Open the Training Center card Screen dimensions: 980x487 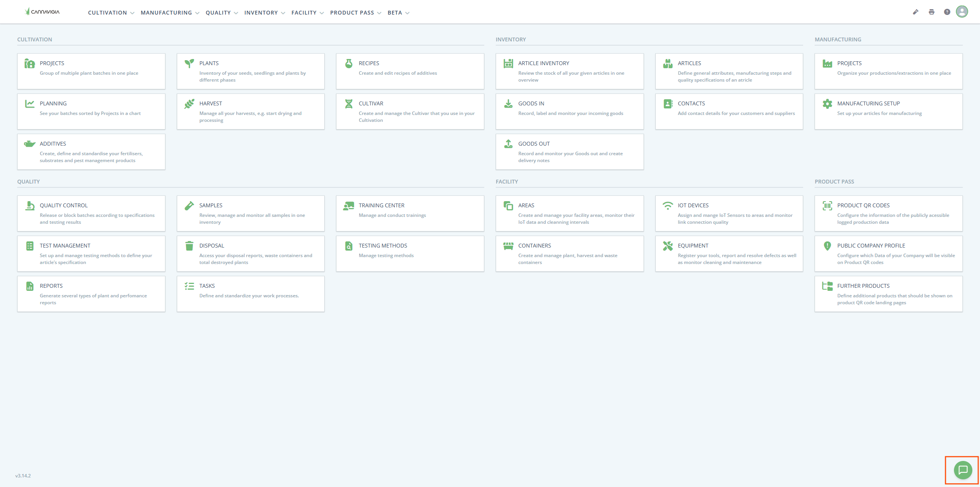[x=410, y=213]
